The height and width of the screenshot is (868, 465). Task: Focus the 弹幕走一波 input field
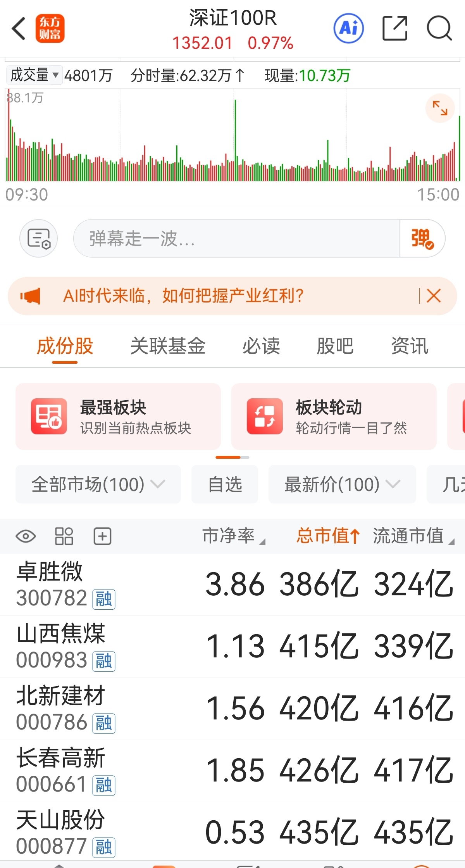[x=236, y=238]
